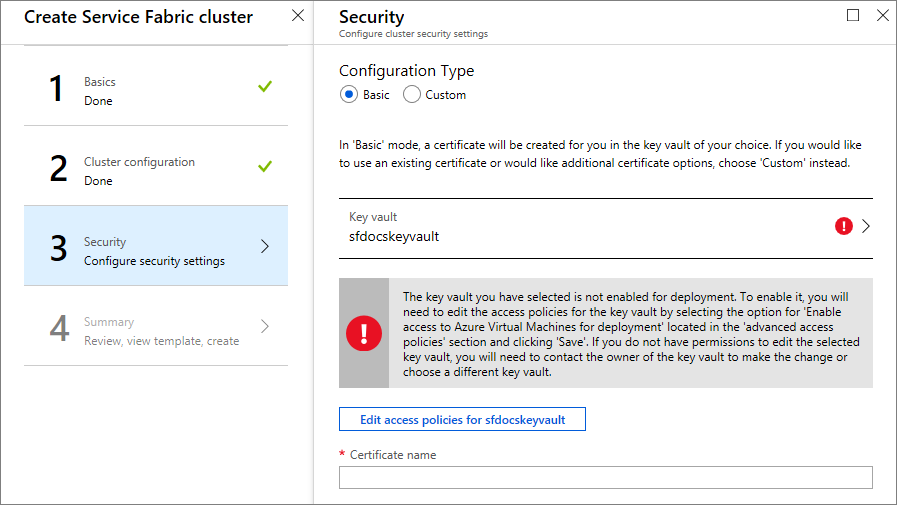Click the large red warning icon in message box
Screen dimensions: 897x505
pyautogui.click(x=363, y=333)
